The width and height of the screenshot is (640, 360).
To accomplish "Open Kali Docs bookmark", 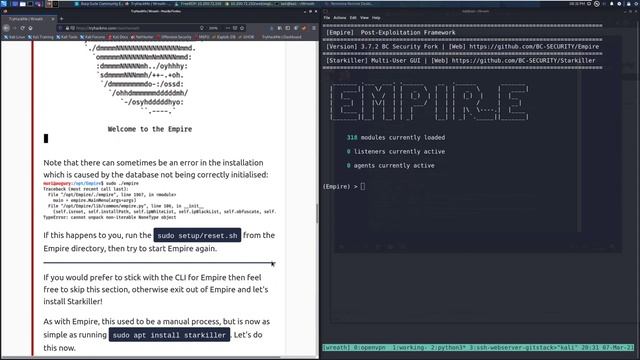I will [x=118, y=37].
